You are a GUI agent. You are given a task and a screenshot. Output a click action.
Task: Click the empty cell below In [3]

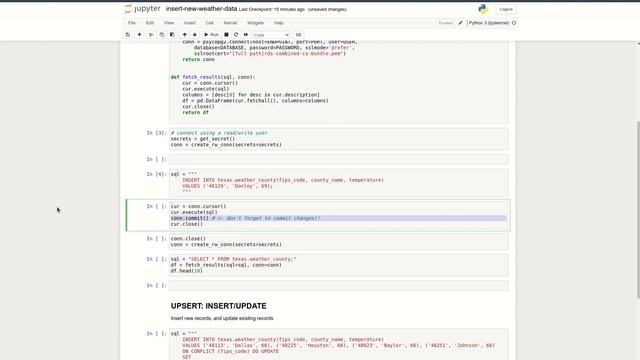339,159
